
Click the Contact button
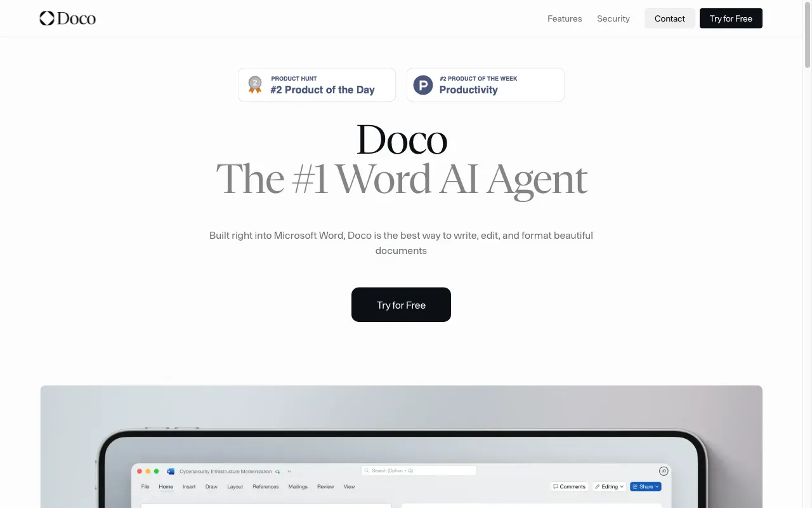(x=670, y=18)
